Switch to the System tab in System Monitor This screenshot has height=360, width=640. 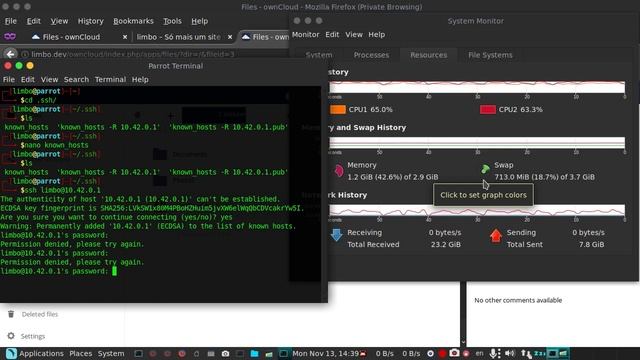tap(319, 55)
